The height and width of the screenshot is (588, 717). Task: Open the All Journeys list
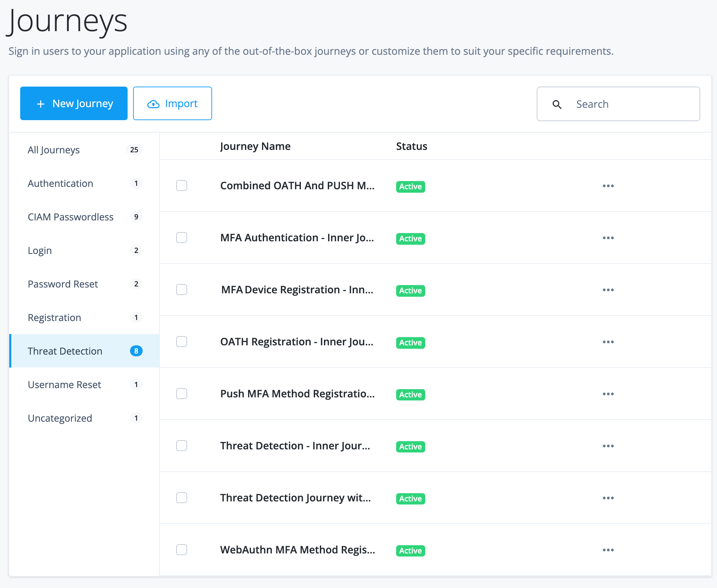click(x=54, y=150)
